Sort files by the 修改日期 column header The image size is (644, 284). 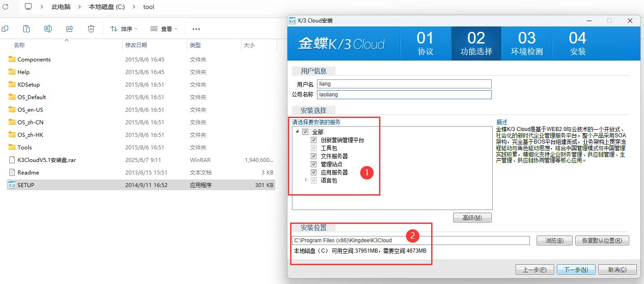136,45
